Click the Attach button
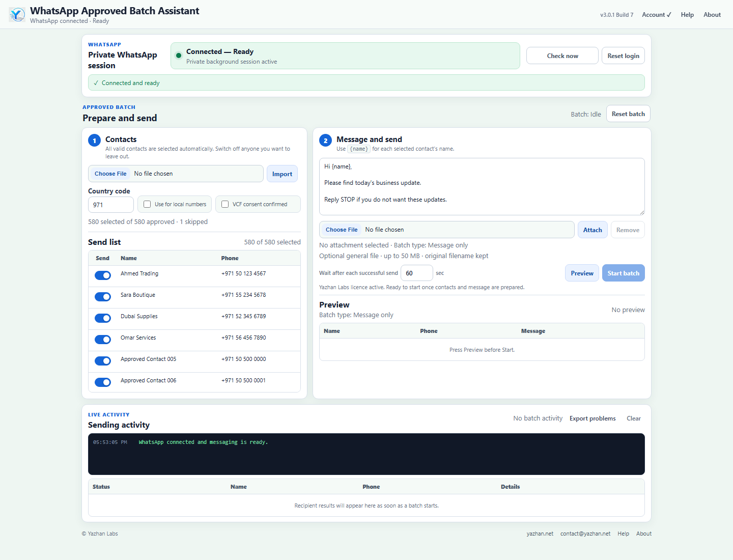 [x=593, y=230]
